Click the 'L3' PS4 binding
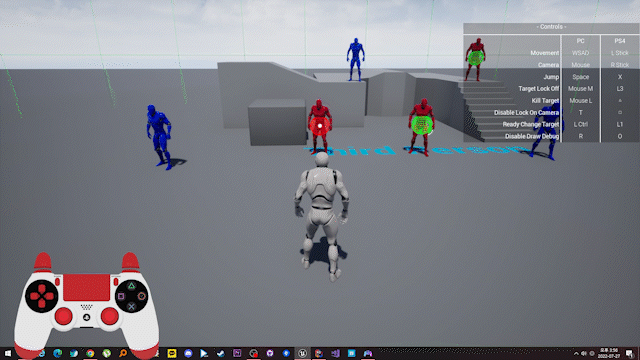 (620, 89)
